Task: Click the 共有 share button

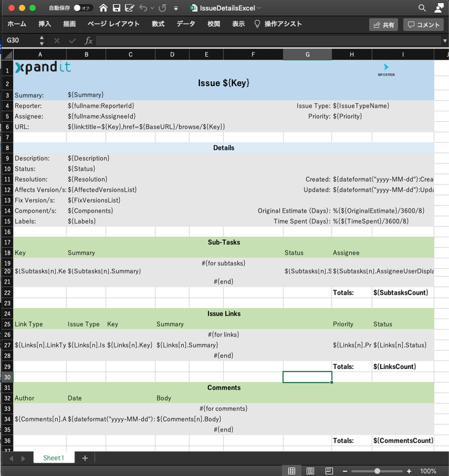Action: click(x=384, y=25)
